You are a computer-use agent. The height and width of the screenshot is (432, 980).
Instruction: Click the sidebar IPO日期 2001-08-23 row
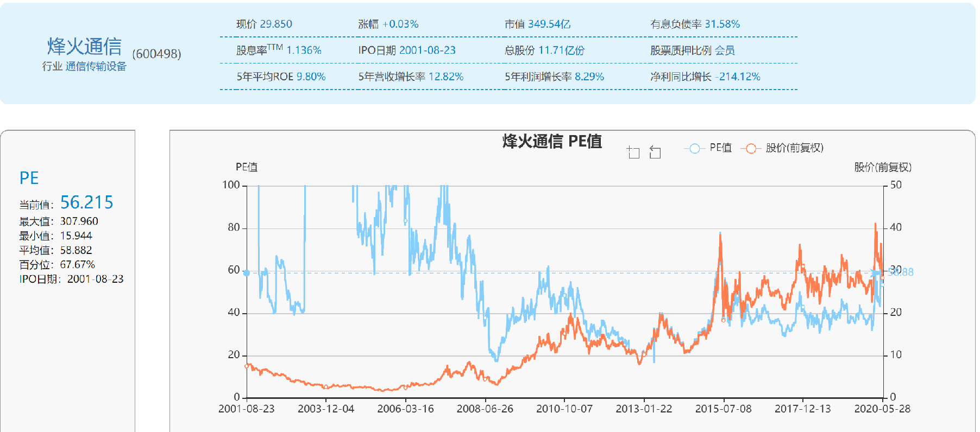pos(71,279)
